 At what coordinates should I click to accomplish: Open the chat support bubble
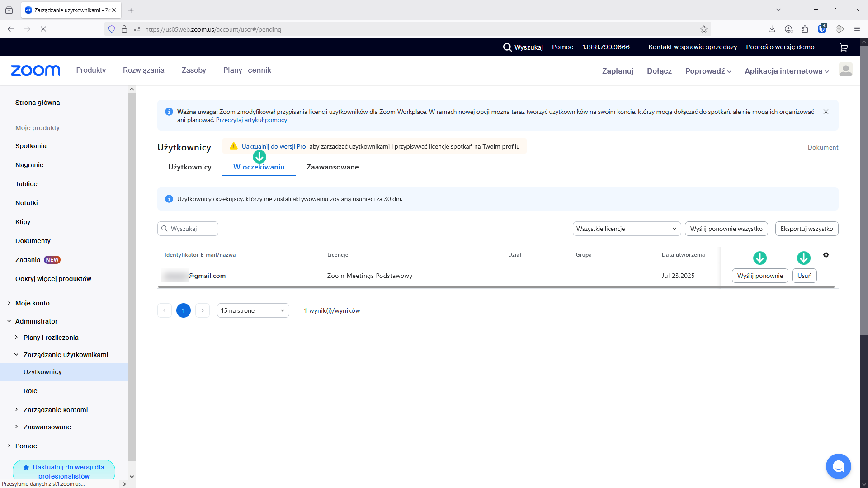(838, 466)
